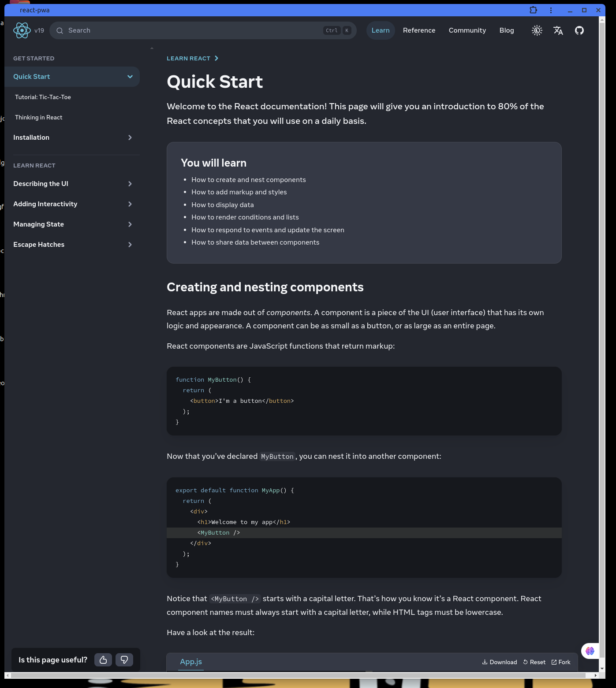The width and height of the screenshot is (616, 688).
Task: Open the Escape Hatches sidebar item
Action: pyautogui.click(x=72, y=245)
